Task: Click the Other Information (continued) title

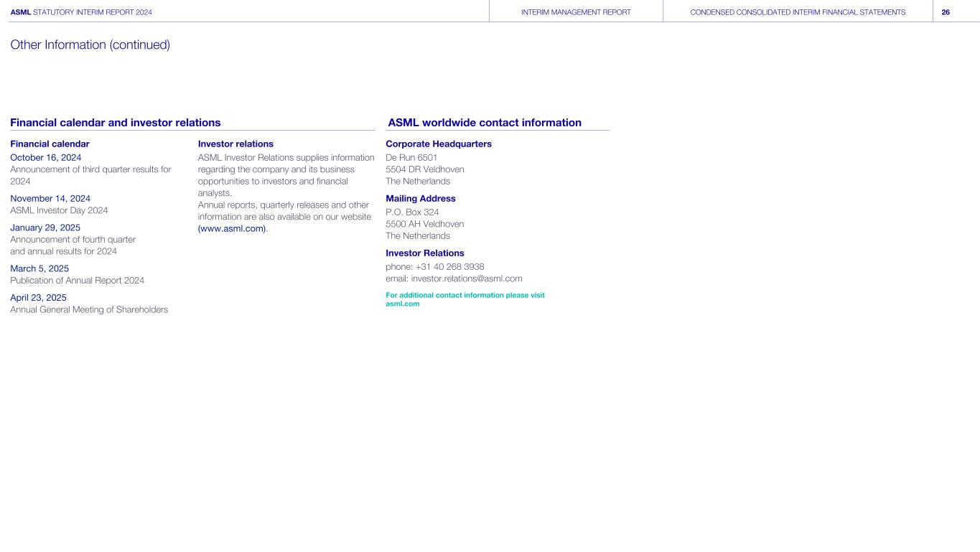Action: (90, 45)
